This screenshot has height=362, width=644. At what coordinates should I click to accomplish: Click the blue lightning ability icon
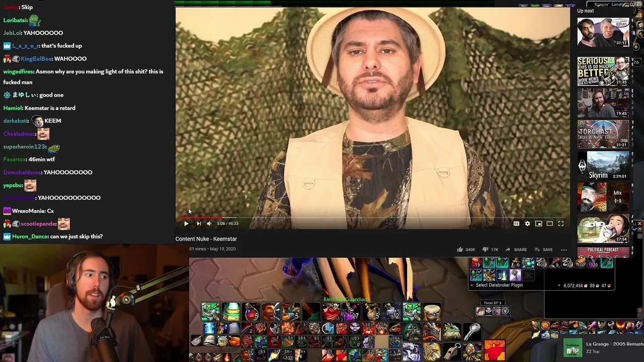point(209,328)
